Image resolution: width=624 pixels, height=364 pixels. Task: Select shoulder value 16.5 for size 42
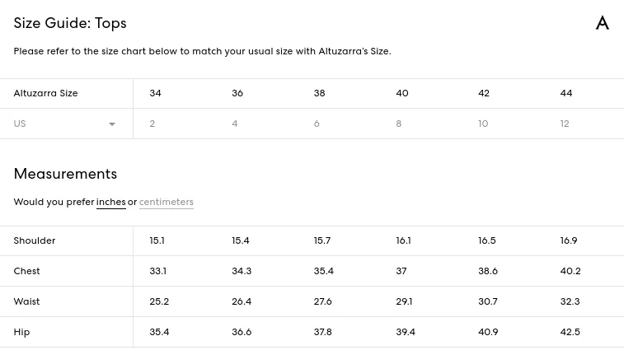click(486, 240)
